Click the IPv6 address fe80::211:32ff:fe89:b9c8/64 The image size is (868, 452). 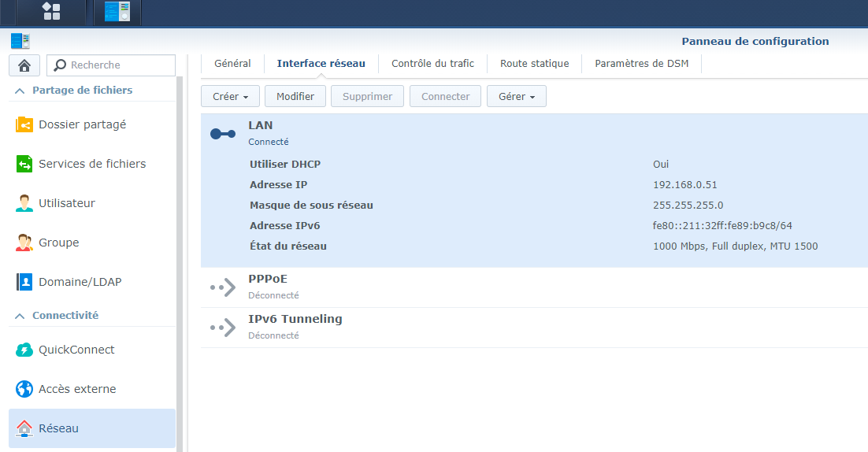click(722, 226)
